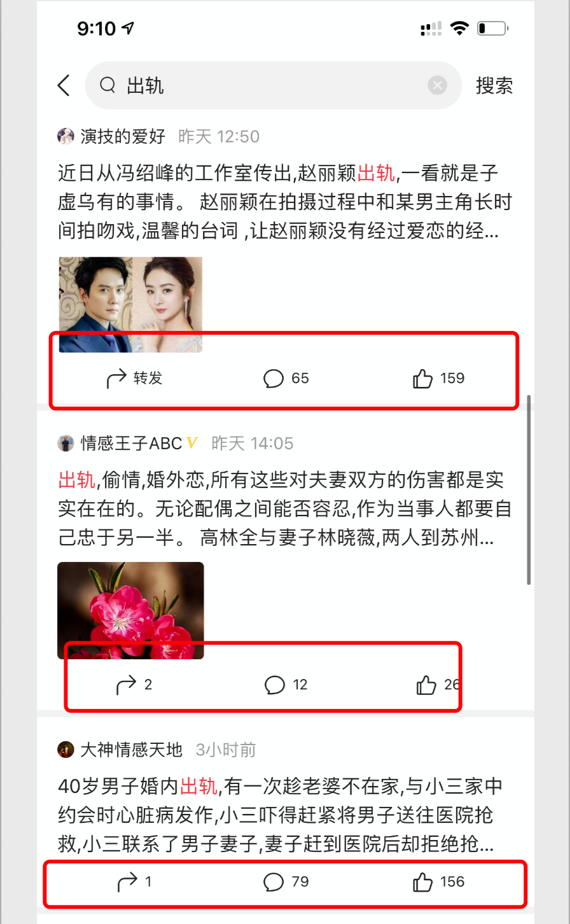Focus the search field containing 出轨

coord(274,85)
